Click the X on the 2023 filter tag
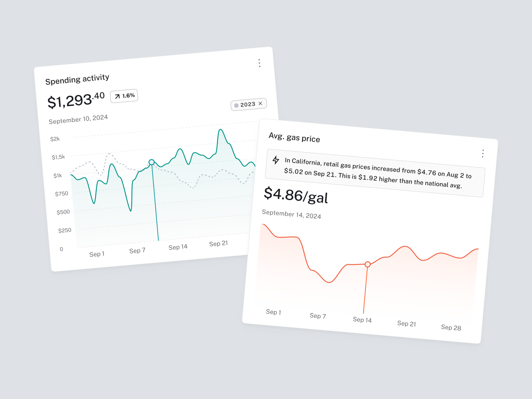This screenshot has height=399, width=532. (x=260, y=103)
